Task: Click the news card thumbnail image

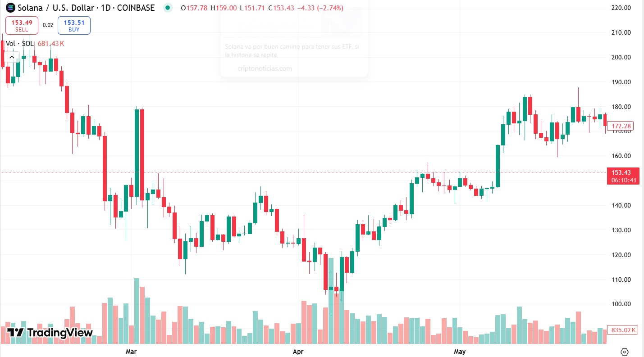Action: click(x=341, y=22)
